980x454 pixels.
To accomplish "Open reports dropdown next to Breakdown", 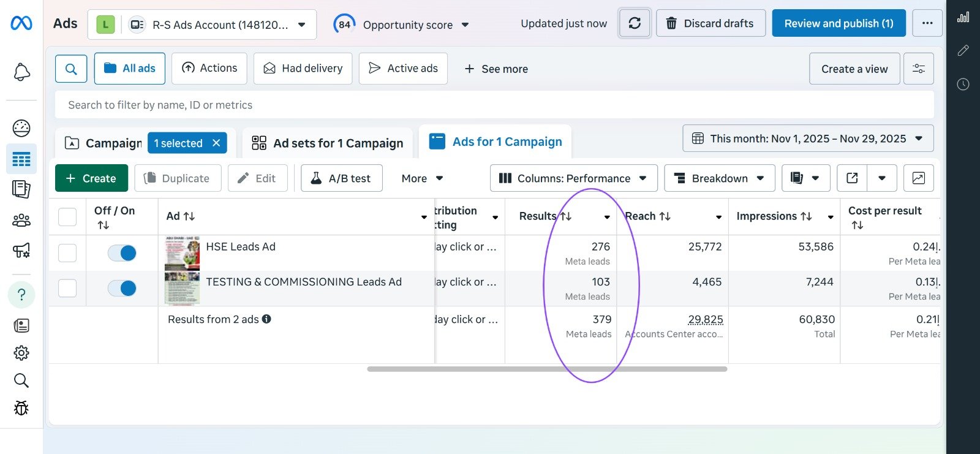I will point(805,178).
